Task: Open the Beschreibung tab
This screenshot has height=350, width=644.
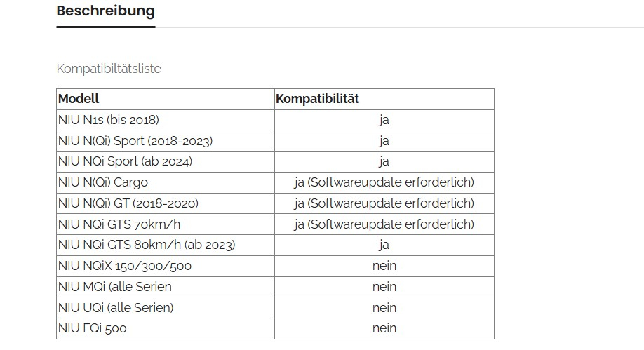Action: [105, 11]
